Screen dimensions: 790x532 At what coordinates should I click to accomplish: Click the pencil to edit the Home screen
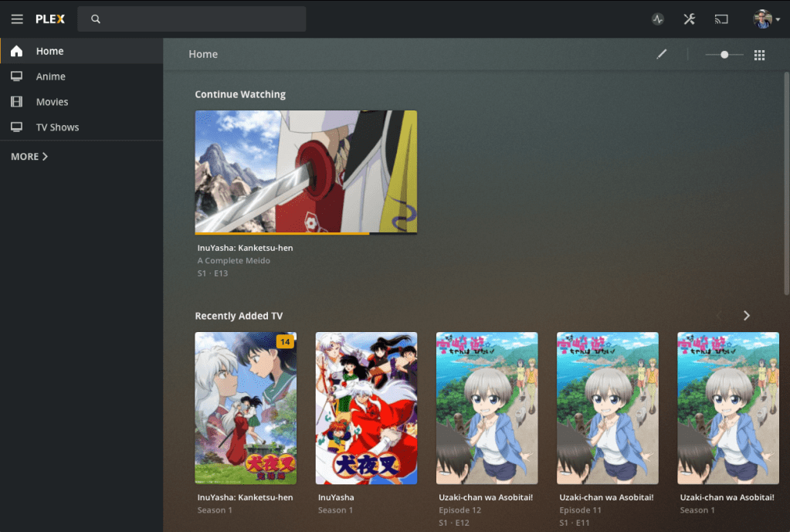[x=661, y=54]
